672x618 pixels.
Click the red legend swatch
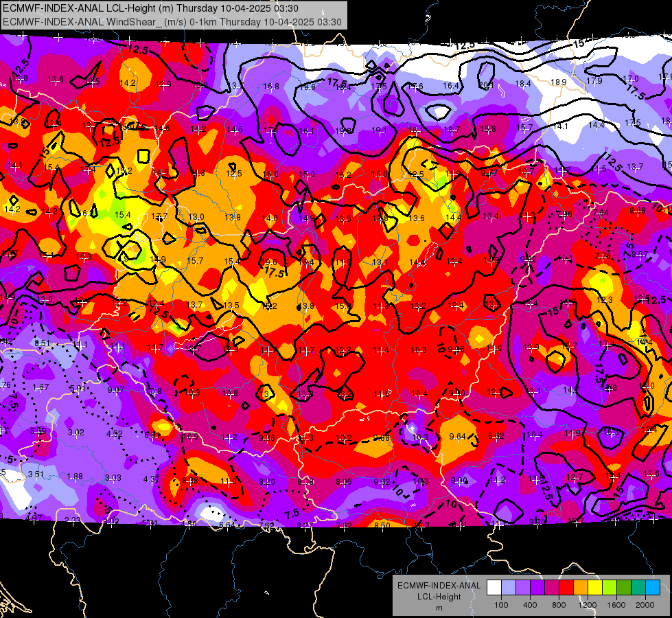pos(566,588)
